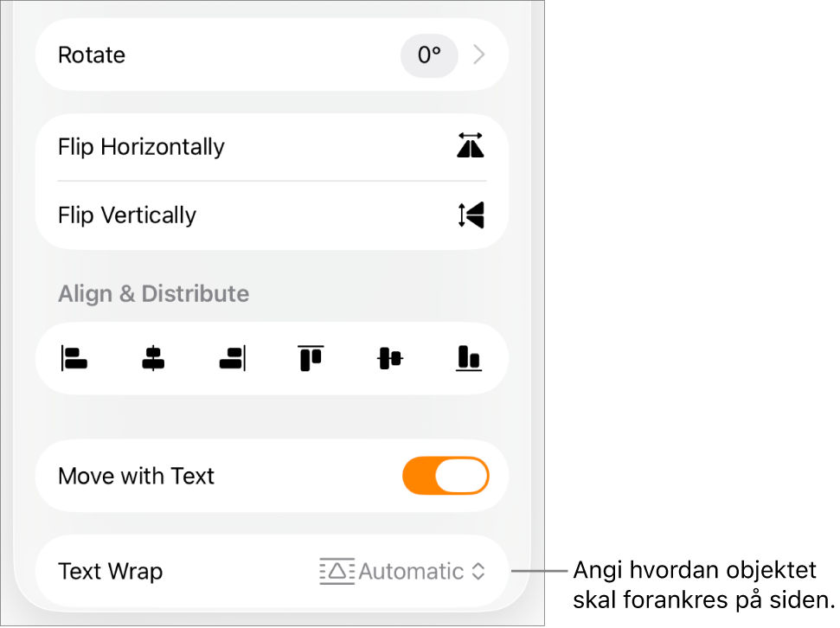The image size is (840, 628).
Task: Click the Rotate label
Action: click(x=92, y=55)
